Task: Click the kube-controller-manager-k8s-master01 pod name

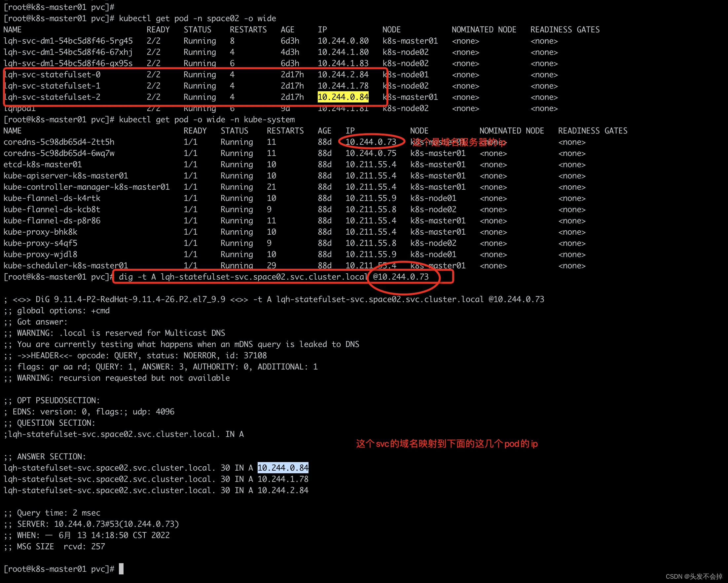Action: [87, 187]
